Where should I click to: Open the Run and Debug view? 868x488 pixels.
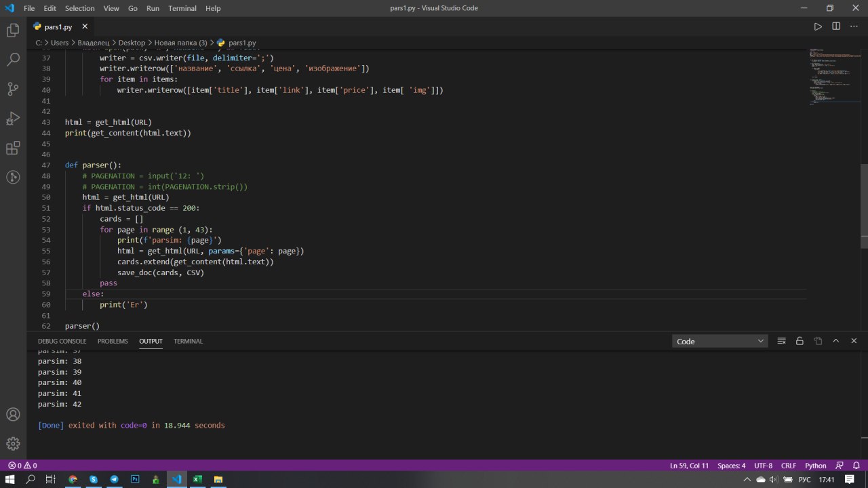13,119
